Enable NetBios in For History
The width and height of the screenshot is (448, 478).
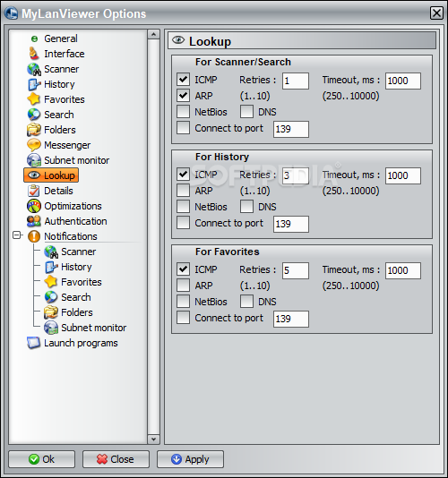click(183, 207)
